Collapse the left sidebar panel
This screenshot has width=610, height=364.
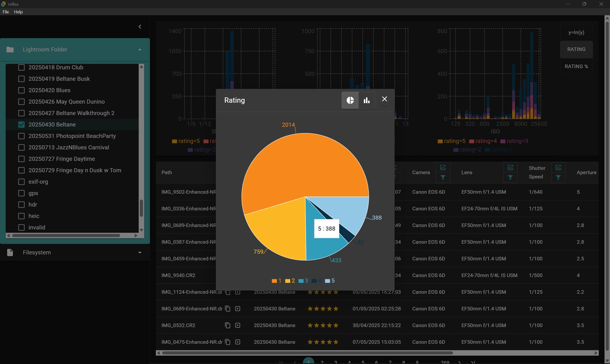[x=140, y=27]
